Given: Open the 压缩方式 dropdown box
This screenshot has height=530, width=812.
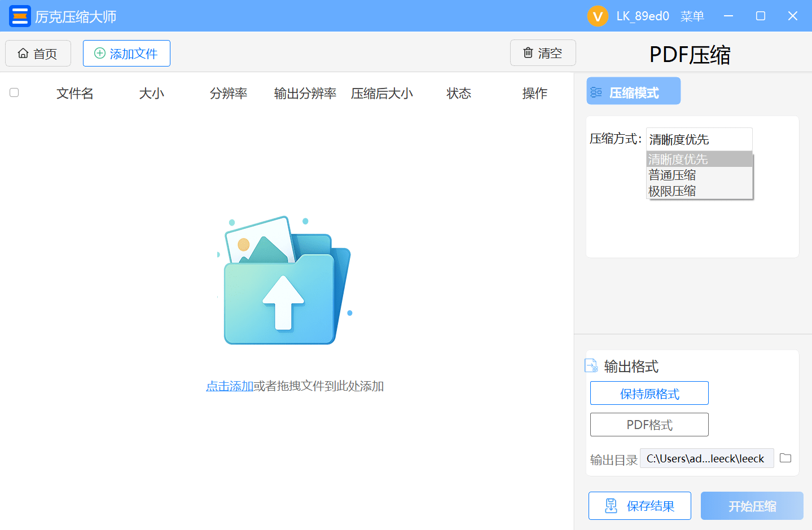Looking at the screenshot, I should pyautogui.click(x=699, y=139).
